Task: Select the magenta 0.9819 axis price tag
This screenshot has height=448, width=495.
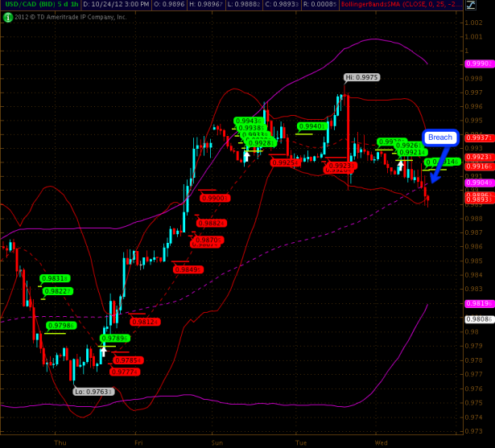Action: 479,303
